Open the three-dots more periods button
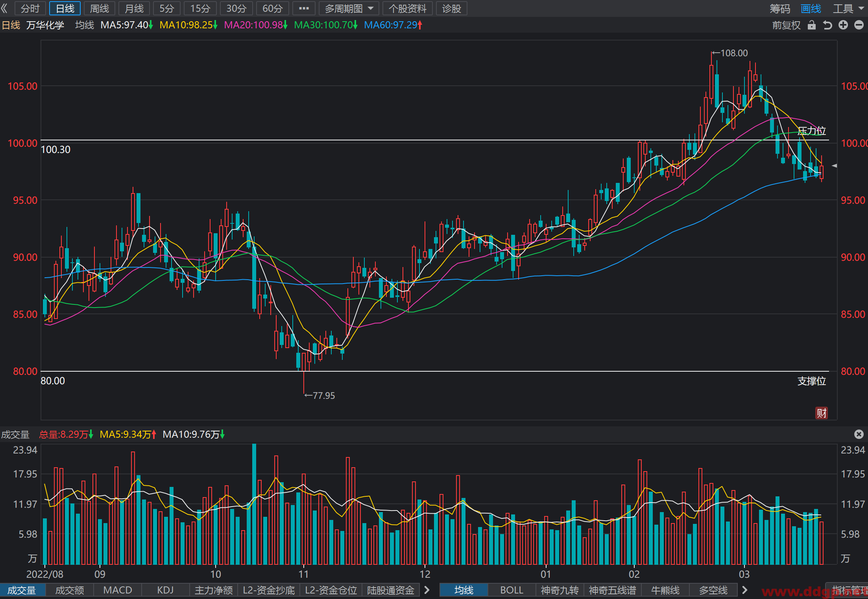The image size is (868, 599). (304, 8)
